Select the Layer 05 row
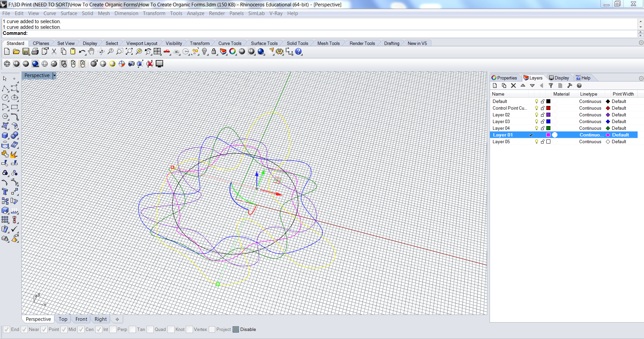This screenshot has width=644, height=339. 564,142
